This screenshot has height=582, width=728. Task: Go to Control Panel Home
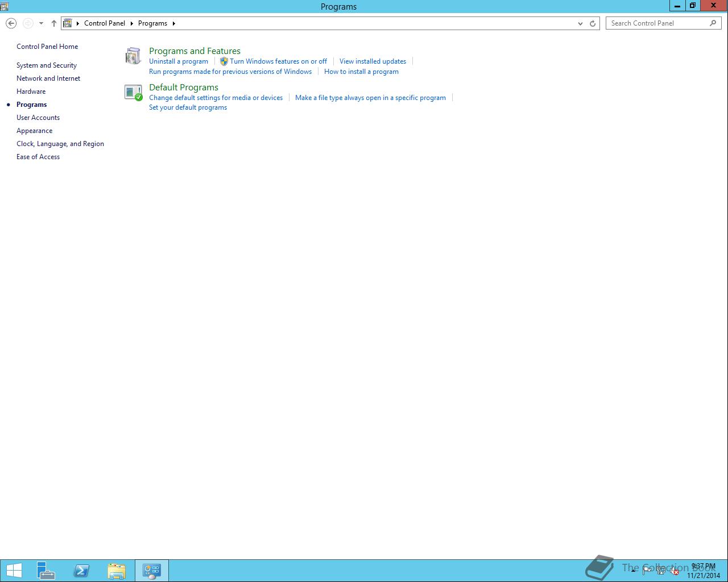[x=47, y=47]
